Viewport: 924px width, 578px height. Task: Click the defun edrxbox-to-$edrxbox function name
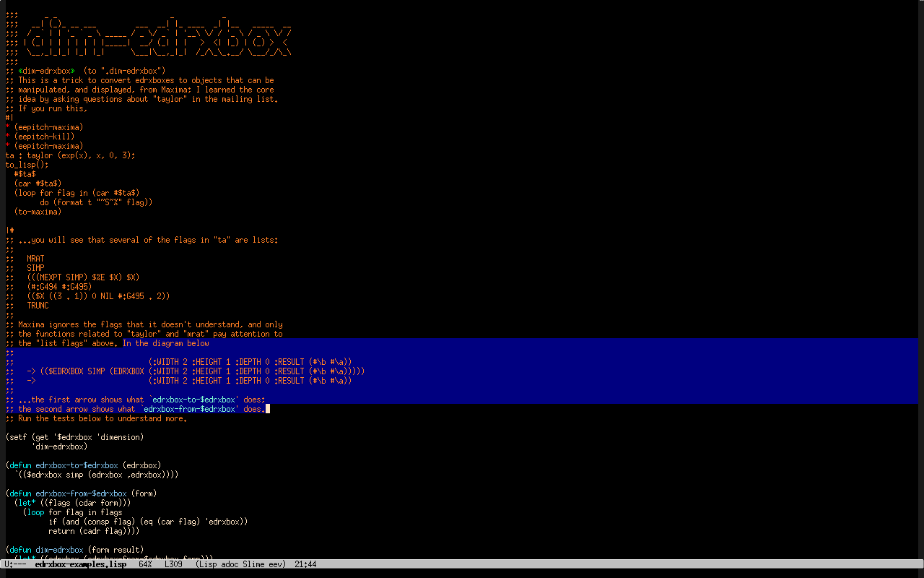77,465
